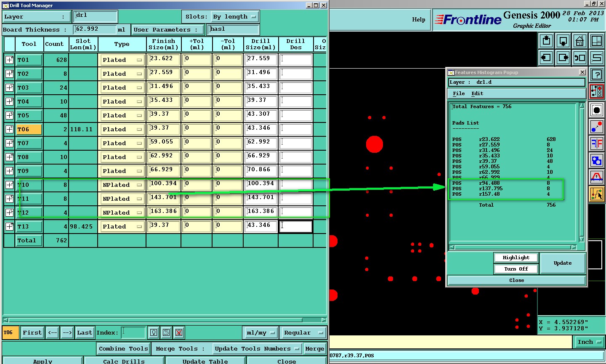Click Finish Size field of T07 showing 59.055
This screenshot has height=364, width=606.
pyautogui.click(x=164, y=143)
